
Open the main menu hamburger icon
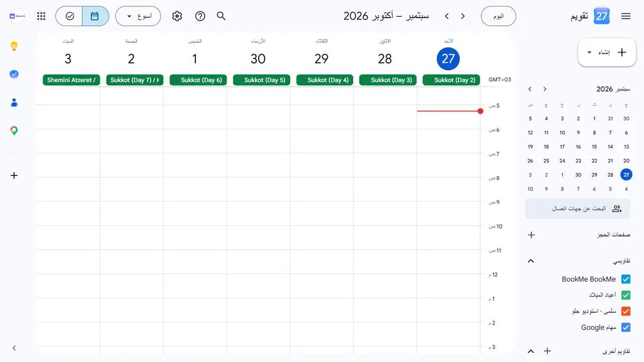(626, 16)
